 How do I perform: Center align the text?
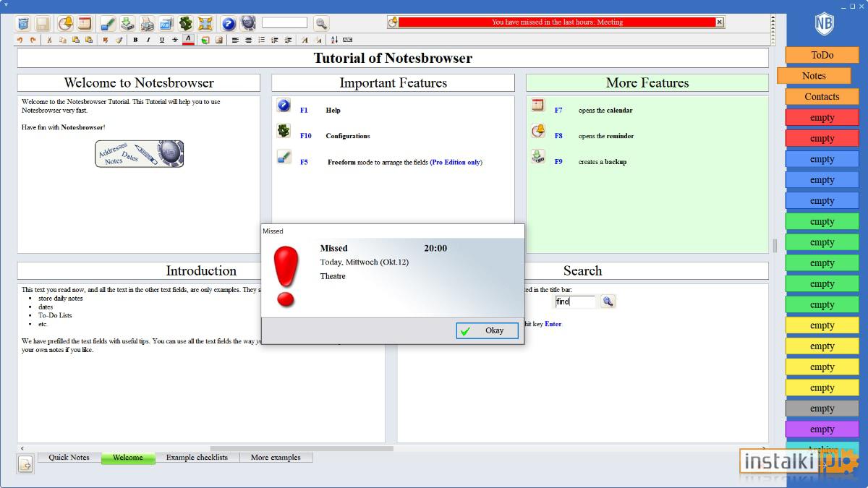point(248,40)
